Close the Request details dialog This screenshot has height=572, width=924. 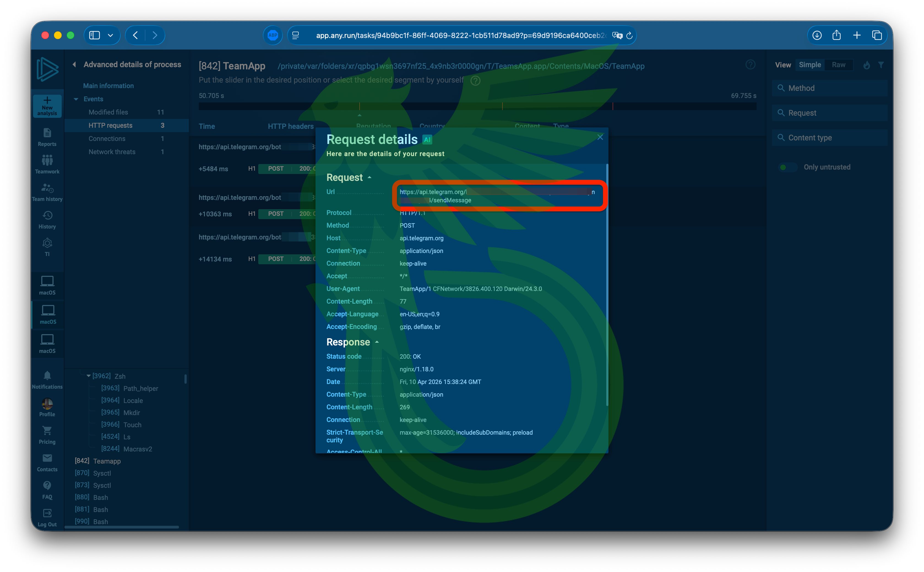click(600, 137)
